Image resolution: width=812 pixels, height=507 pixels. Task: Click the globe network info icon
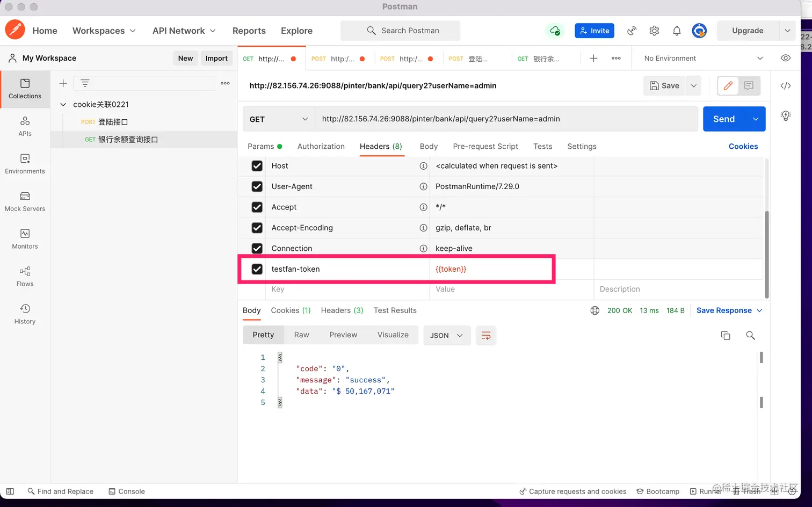(595, 310)
